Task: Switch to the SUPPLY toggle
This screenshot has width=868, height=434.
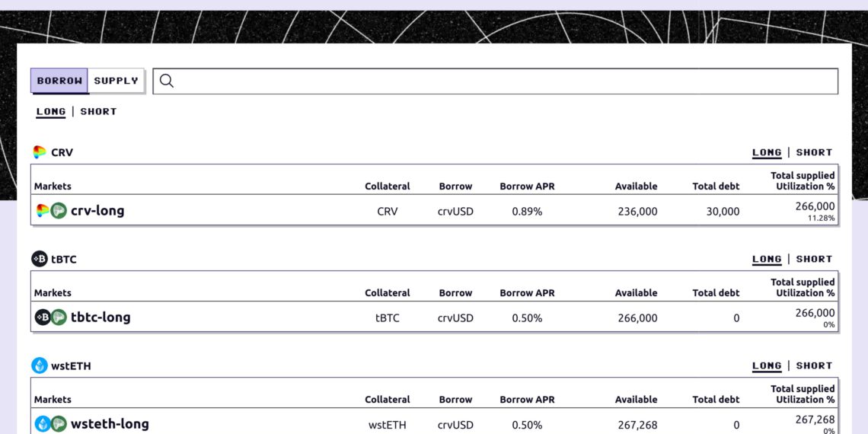Action: click(x=116, y=81)
